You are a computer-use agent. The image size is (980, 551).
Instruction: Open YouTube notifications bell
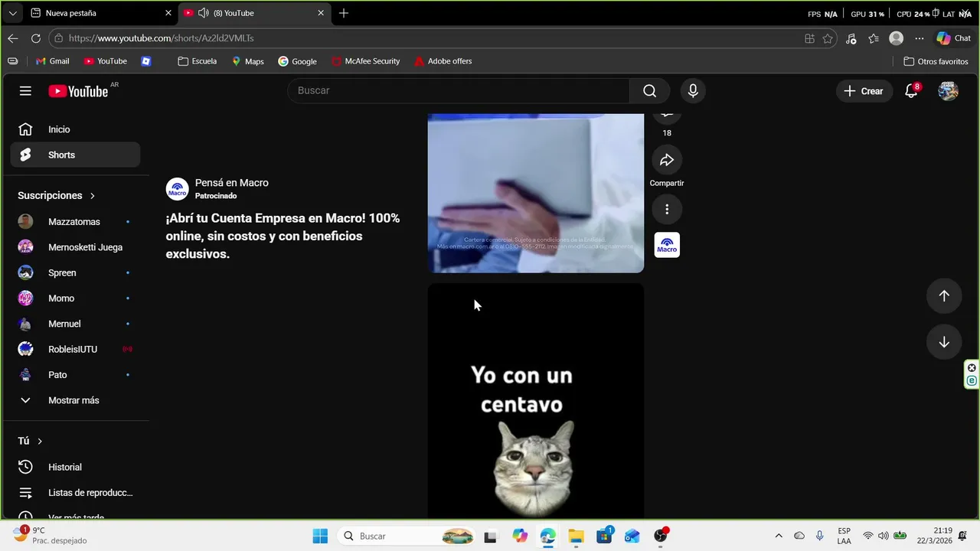tap(911, 91)
